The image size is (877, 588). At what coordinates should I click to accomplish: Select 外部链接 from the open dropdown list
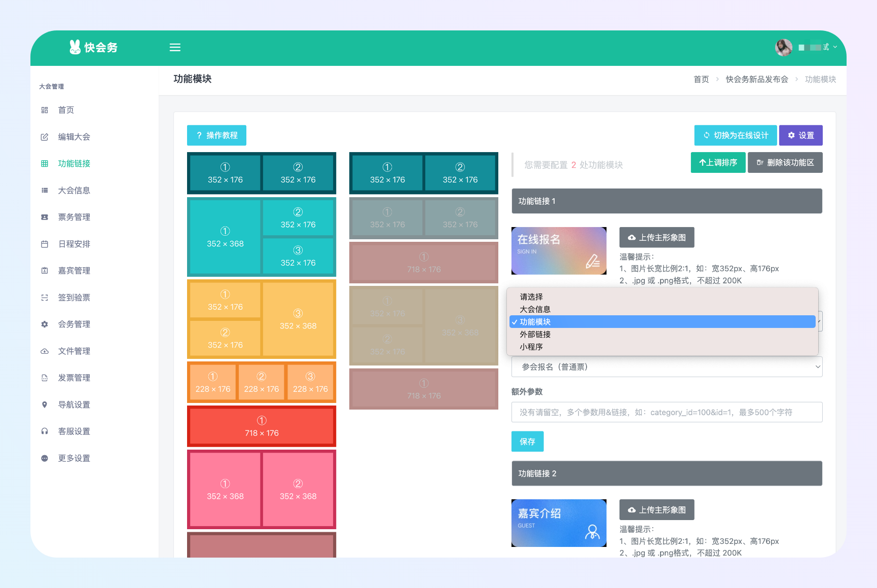(535, 335)
